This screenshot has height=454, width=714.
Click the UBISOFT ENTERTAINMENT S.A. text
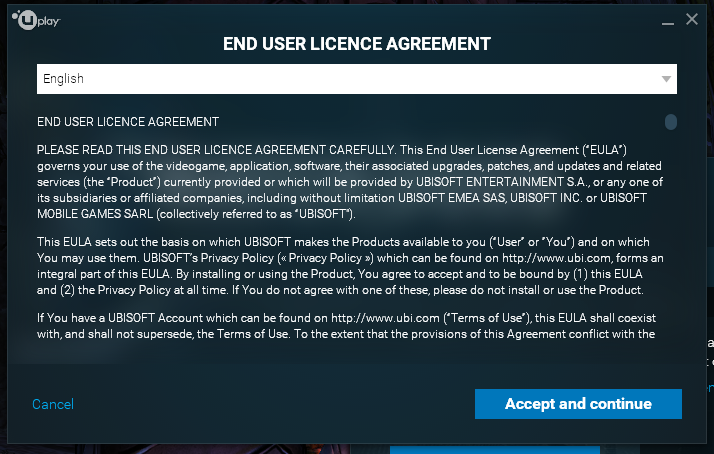tap(503, 182)
